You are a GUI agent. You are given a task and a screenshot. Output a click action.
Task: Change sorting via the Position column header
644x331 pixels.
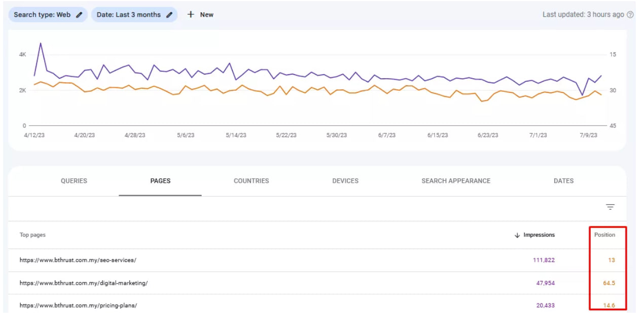click(605, 235)
